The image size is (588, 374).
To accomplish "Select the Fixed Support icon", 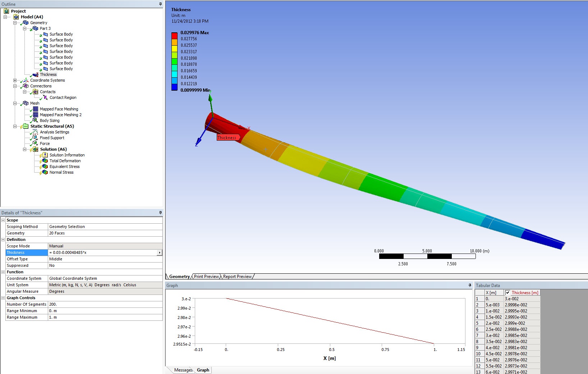I will point(36,138).
